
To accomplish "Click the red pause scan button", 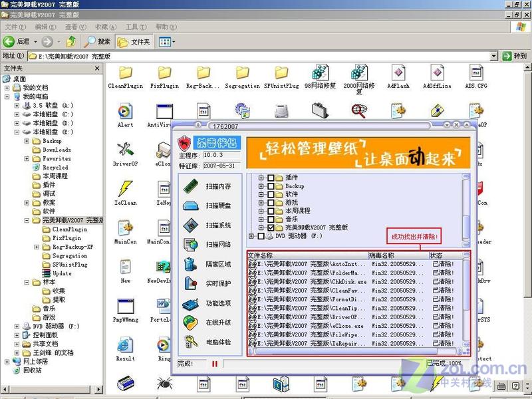I will tap(214, 364).
